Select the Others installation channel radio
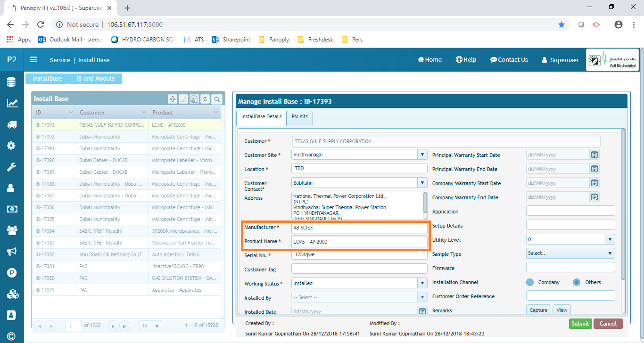644x343 pixels. click(577, 282)
